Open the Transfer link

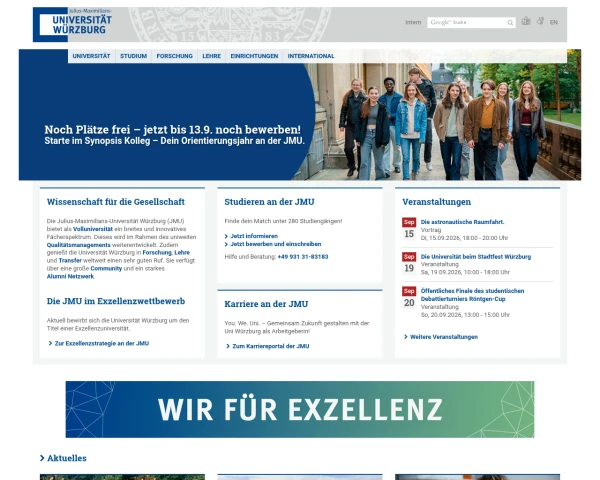pos(70,260)
